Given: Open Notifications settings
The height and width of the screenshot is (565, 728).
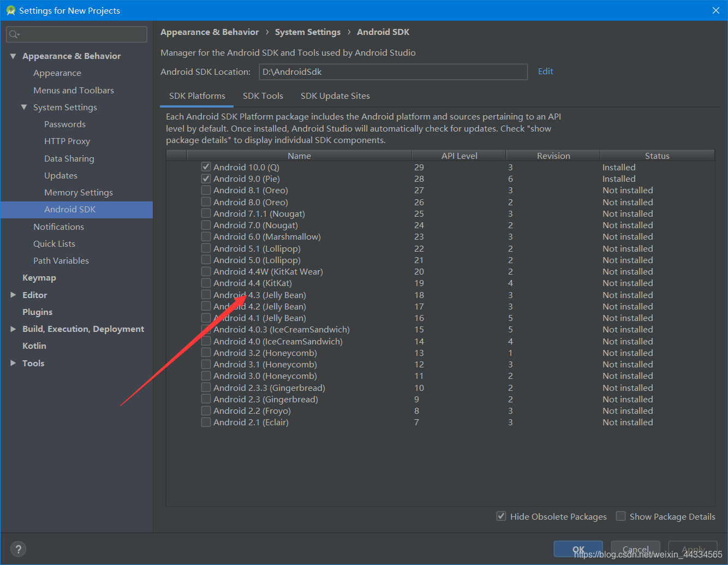Looking at the screenshot, I should point(58,227).
